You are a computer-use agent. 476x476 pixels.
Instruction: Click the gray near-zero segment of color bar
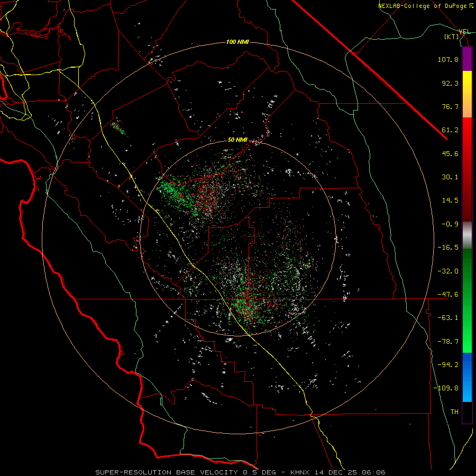tap(467, 234)
